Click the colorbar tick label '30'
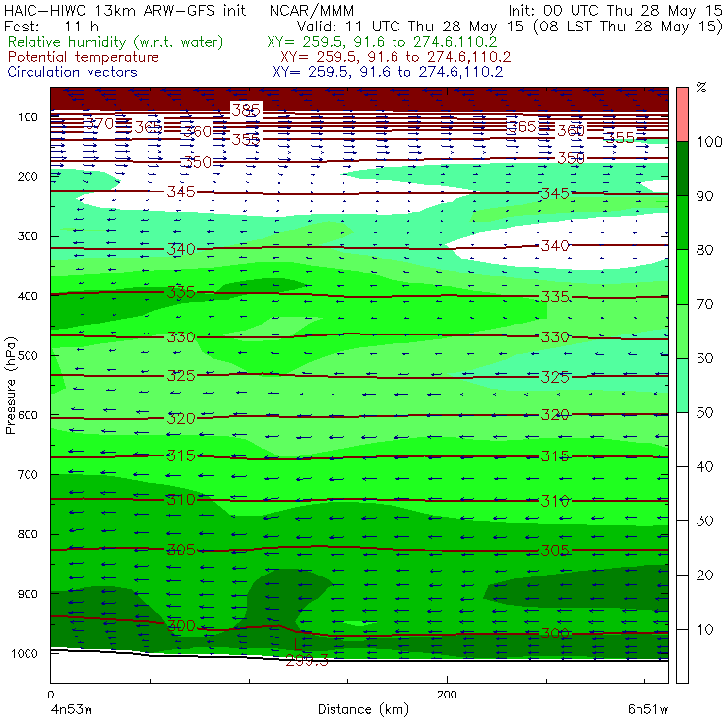Screen dimensions: 728x728 click(x=704, y=521)
